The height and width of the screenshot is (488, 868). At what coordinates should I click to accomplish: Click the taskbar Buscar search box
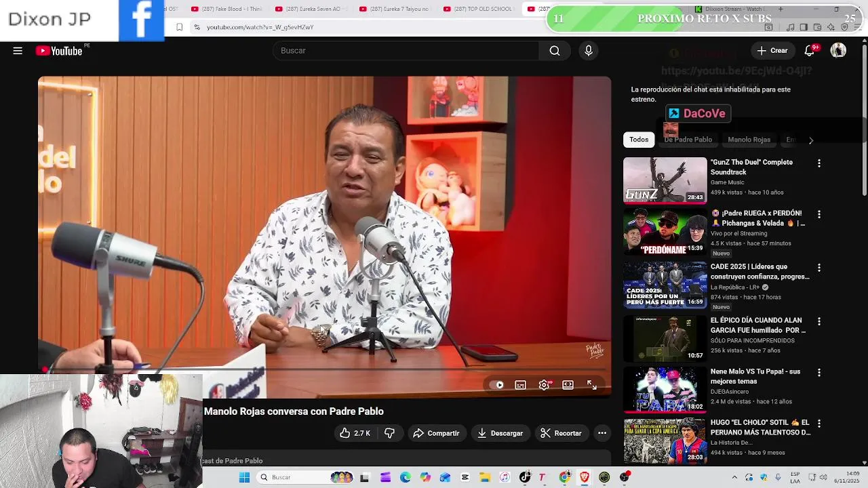pyautogui.click(x=305, y=477)
